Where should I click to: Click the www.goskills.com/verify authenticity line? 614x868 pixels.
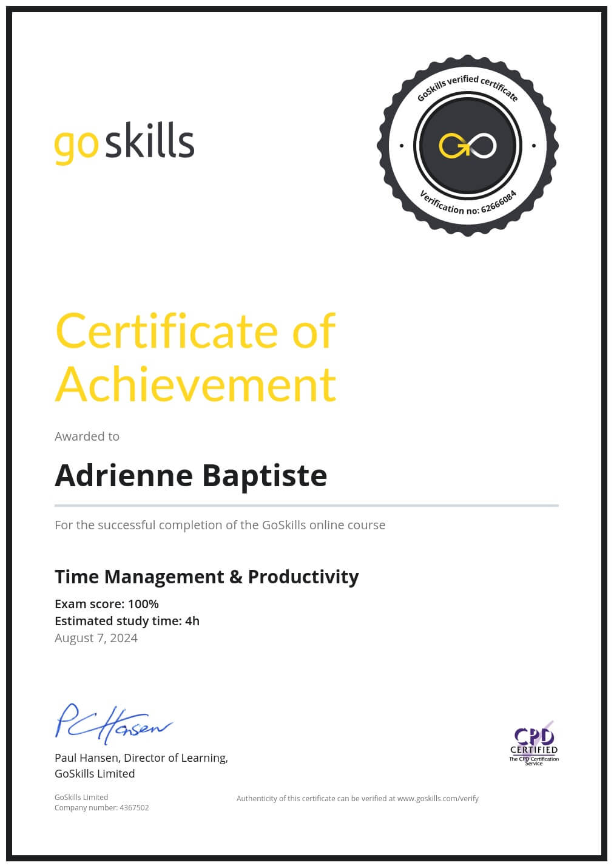[357, 799]
